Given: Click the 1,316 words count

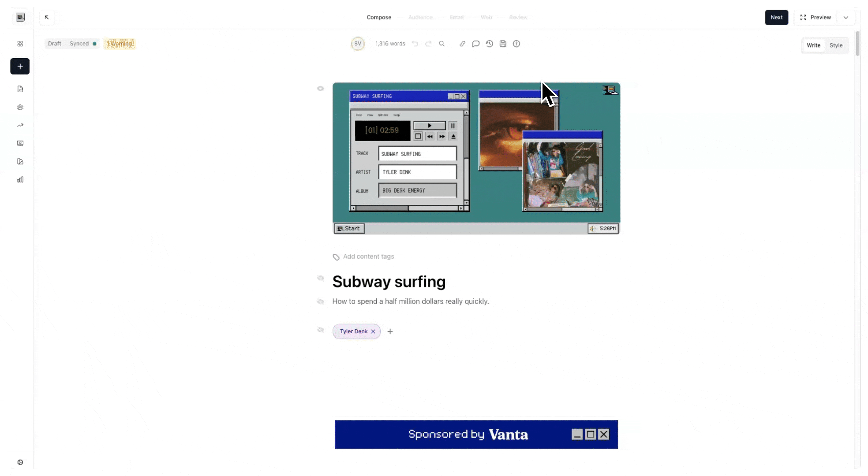Looking at the screenshot, I should (x=390, y=44).
